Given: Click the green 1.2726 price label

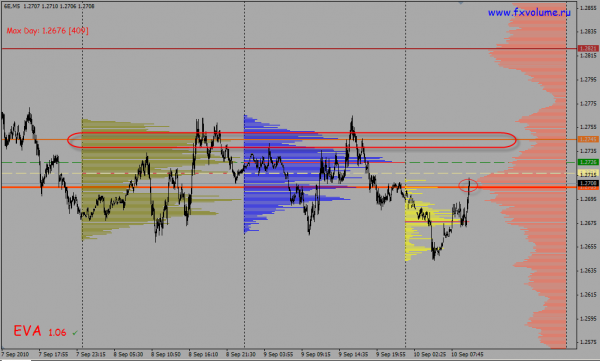Looking at the screenshot, I should [588, 162].
